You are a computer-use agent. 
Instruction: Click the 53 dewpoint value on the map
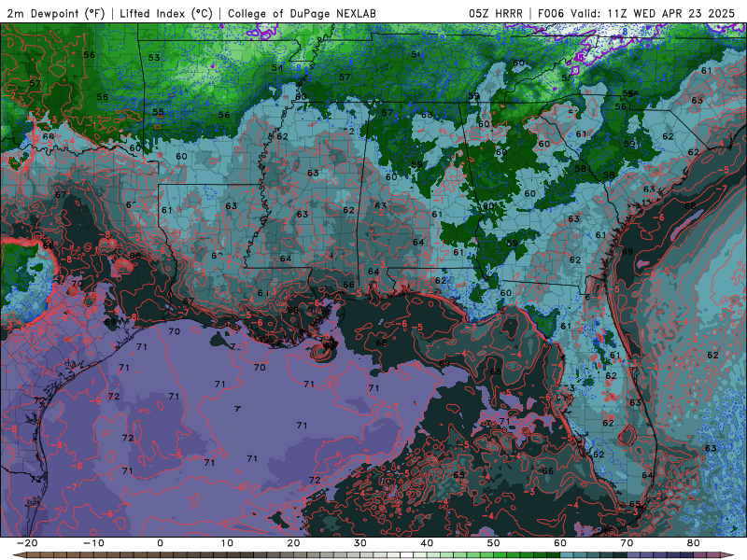154,58
